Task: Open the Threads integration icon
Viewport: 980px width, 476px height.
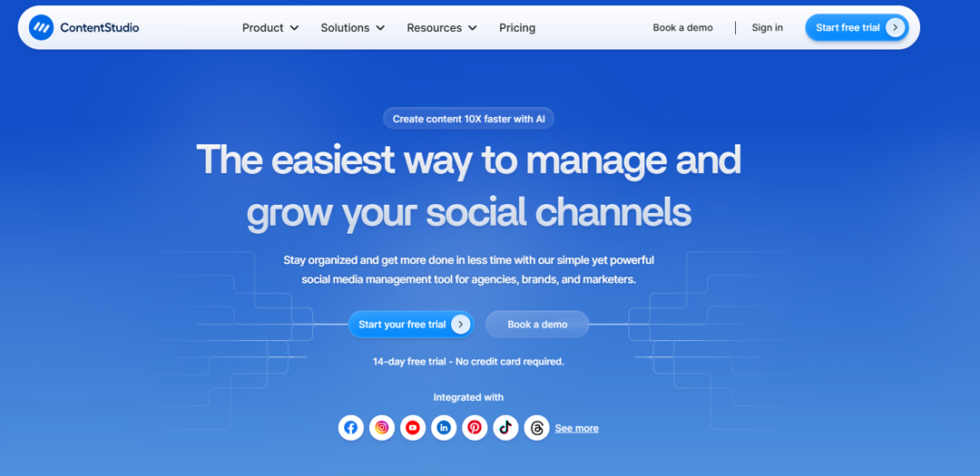Action: pos(536,428)
